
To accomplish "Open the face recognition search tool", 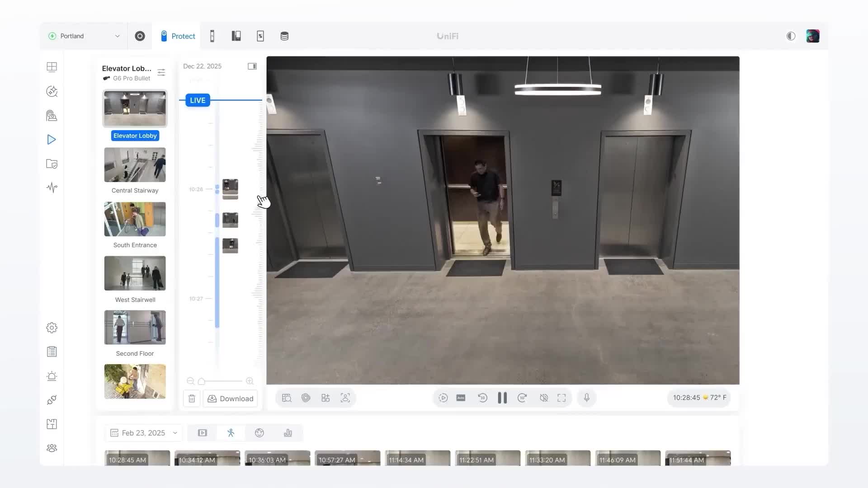I will 345,398.
